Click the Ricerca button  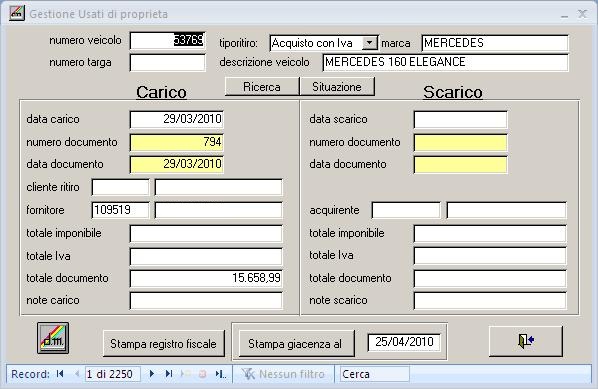click(262, 87)
